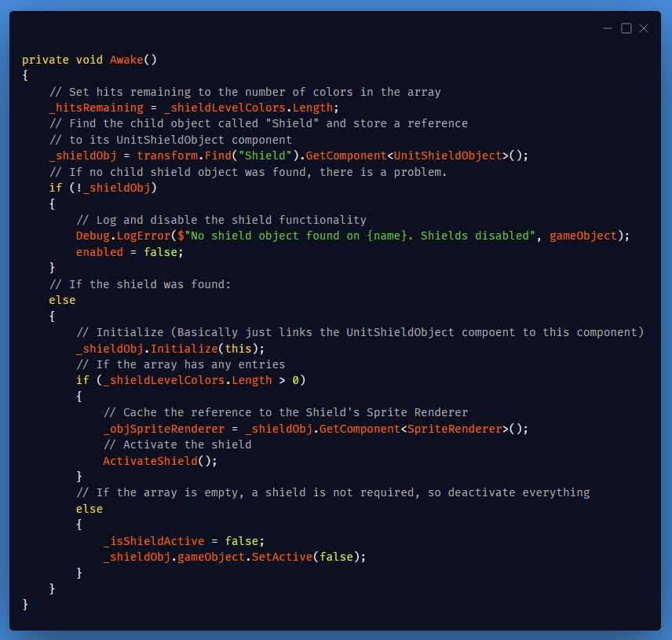
Task: Click the green "Shield" string literal in the Find call
Action: (x=265, y=155)
